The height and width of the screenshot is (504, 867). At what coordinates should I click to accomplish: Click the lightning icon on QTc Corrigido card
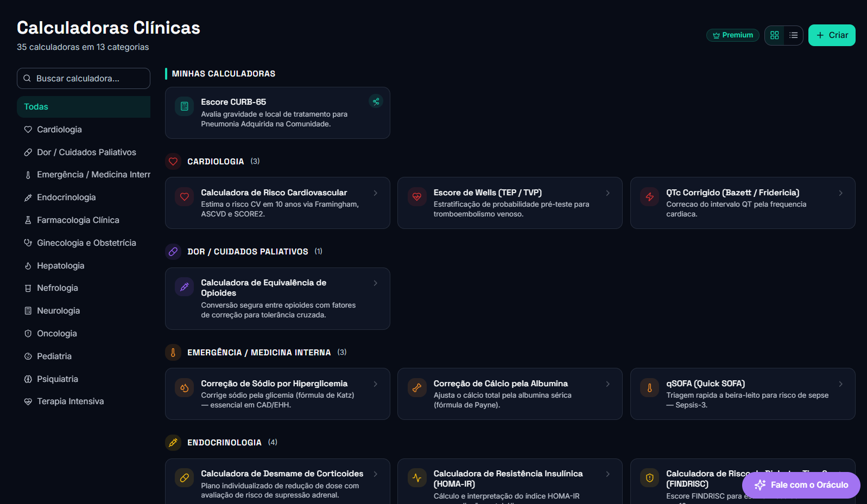click(649, 197)
